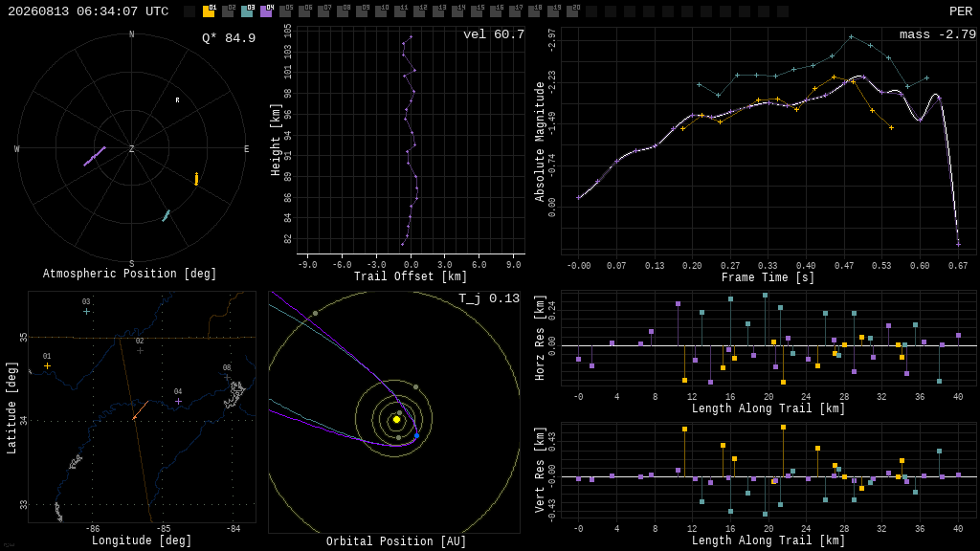This screenshot has width=980, height=551.
Task: Select the gray station 10 square
Action: [x=381, y=11]
